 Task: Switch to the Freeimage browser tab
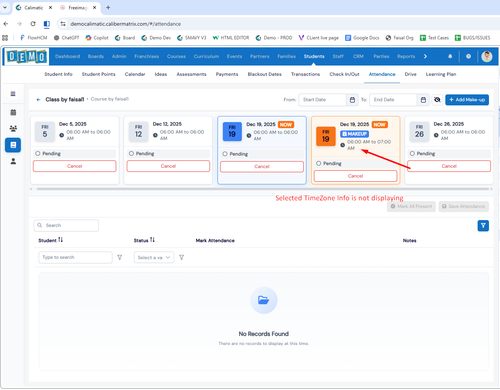click(77, 7)
